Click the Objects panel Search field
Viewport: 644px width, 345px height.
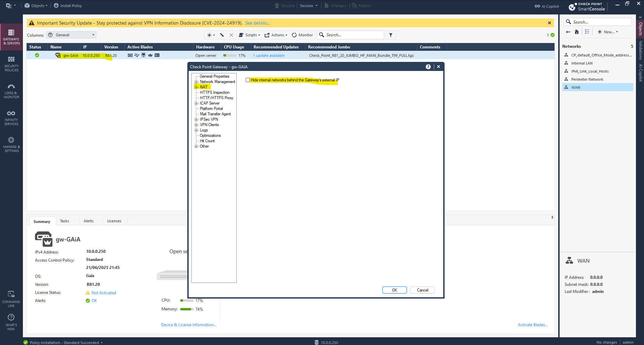pyautogui.click(x=598, y=22)
